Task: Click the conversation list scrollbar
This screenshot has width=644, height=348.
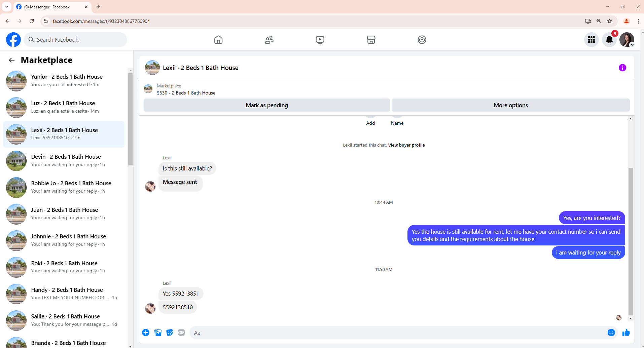Action: click(130, 119)
